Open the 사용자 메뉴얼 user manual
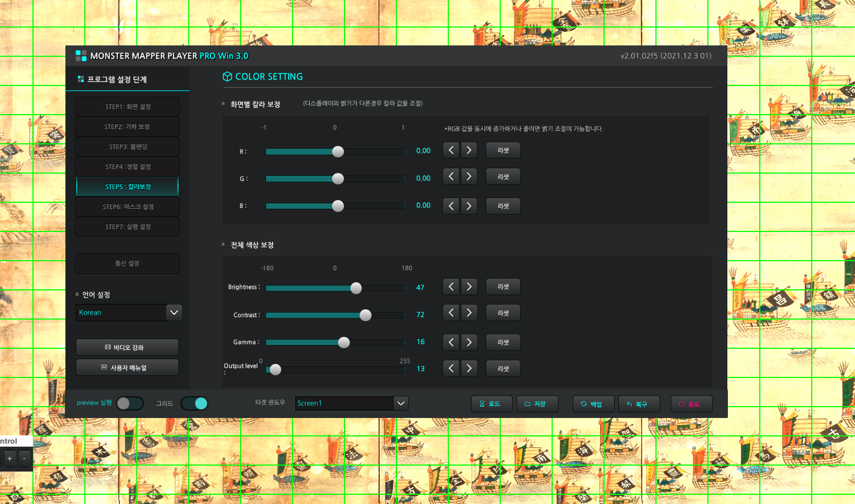855x504 pixels. [128, 367]
